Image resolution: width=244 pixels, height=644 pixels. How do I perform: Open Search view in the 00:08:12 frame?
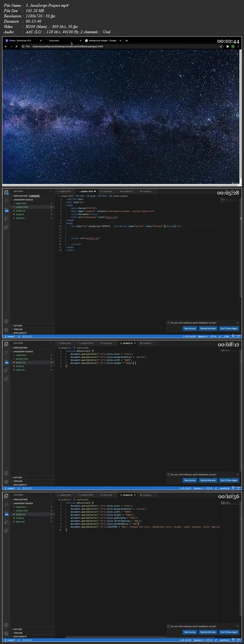tap(6, 353)
